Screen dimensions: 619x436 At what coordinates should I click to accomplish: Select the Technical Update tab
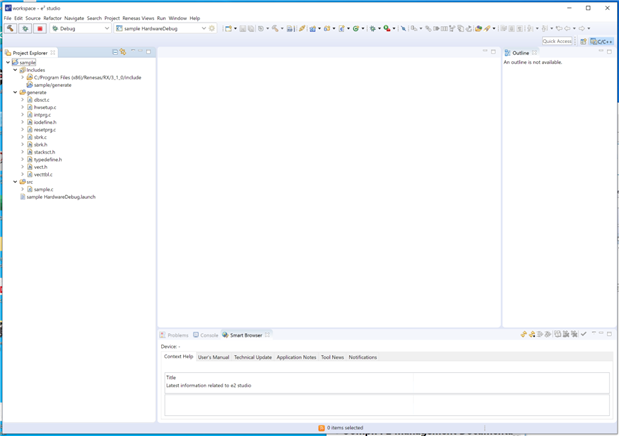[252, 357]
